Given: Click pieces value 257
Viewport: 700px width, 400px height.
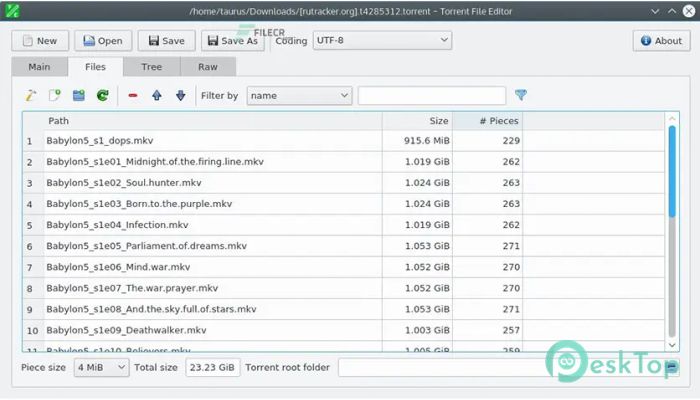Looking at the screenshot, I should pyautogui.click(x=488, y=330).
